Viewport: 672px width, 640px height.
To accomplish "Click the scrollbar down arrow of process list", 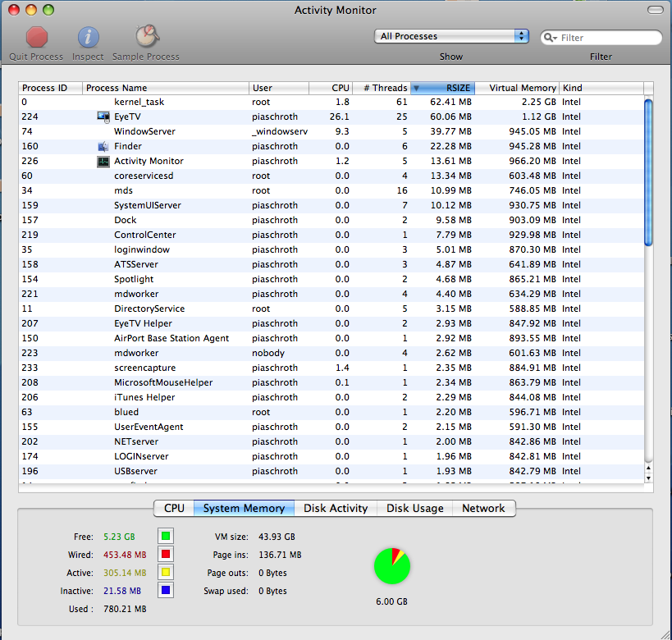I will 648,478.
